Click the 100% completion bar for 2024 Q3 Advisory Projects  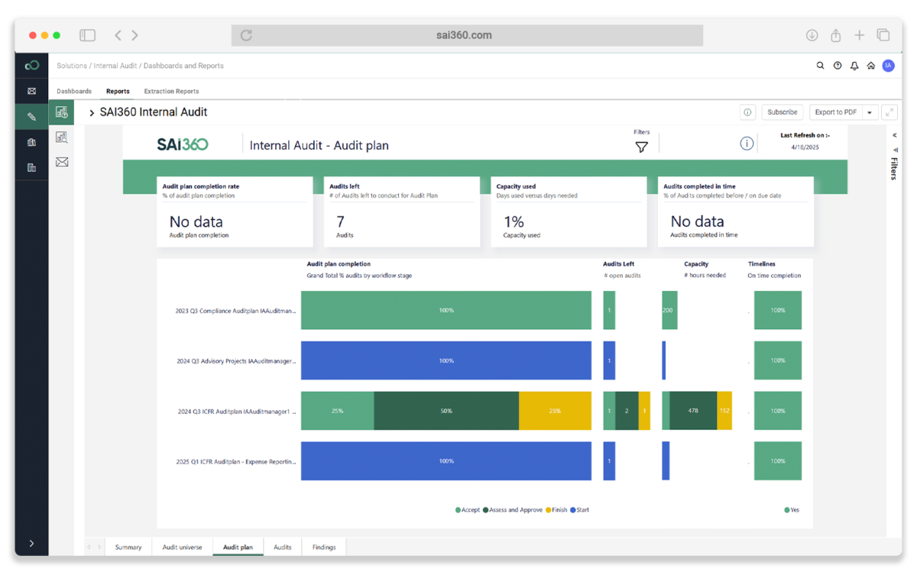pyautogui.click(x=446, y=360)
